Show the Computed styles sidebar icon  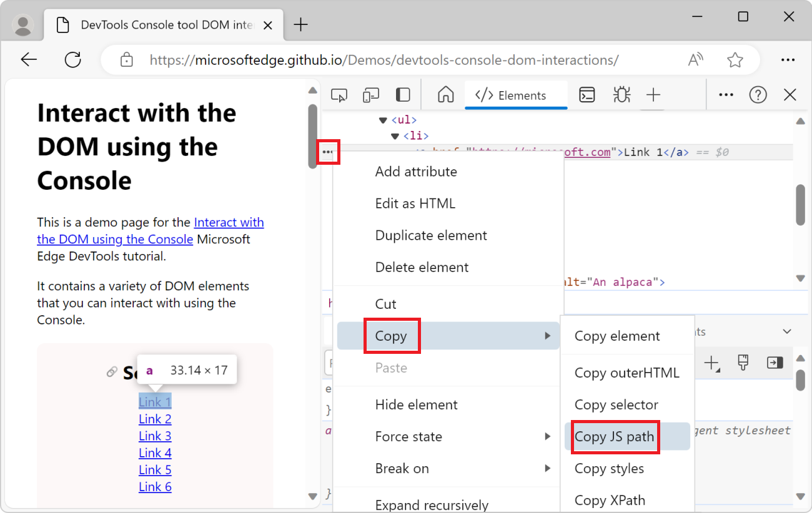775,363
